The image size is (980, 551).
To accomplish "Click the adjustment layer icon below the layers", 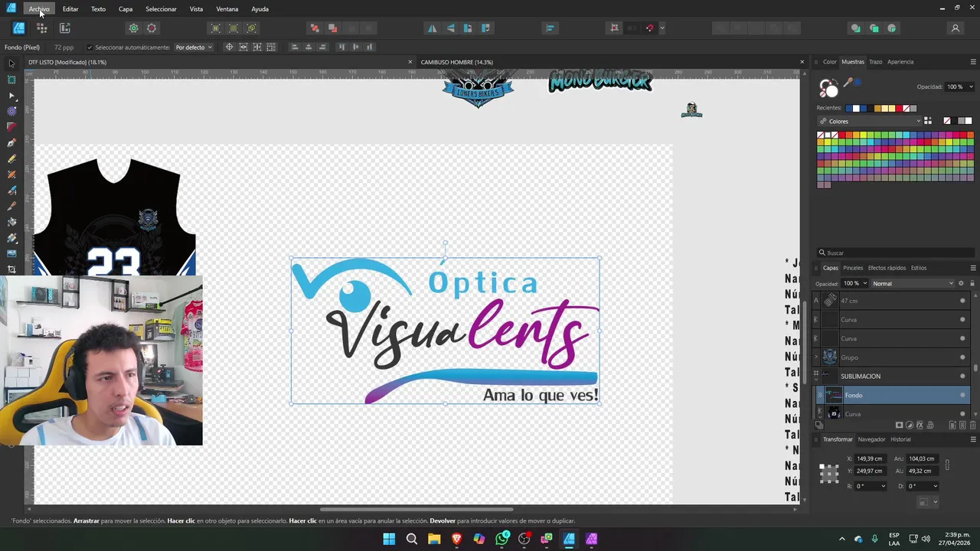I will [910, 425].
